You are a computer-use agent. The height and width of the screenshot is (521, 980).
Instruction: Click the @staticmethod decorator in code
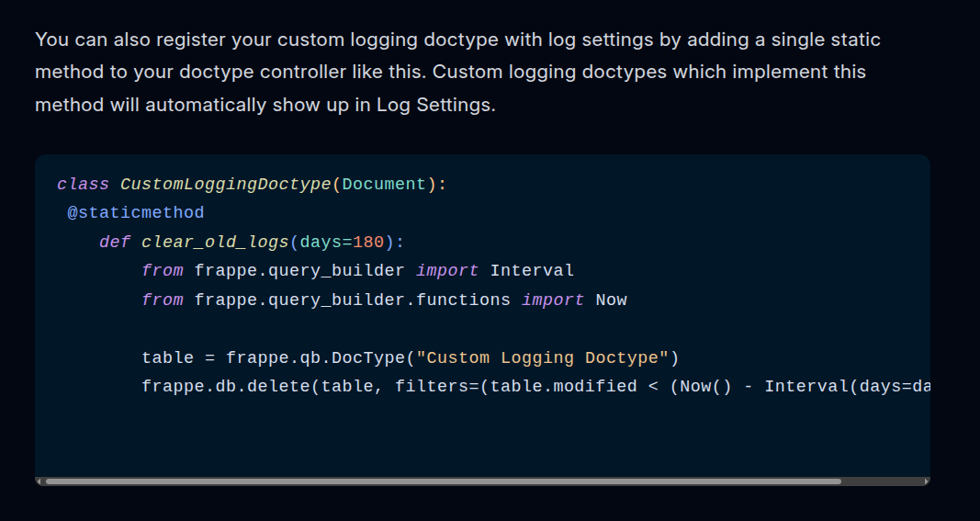point(135,212)
